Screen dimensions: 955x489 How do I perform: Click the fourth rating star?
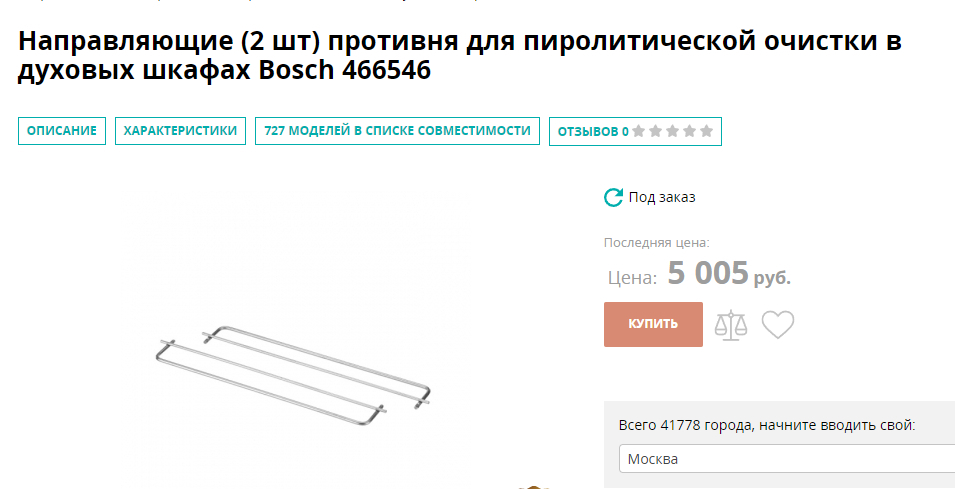[x=689, y=131]
